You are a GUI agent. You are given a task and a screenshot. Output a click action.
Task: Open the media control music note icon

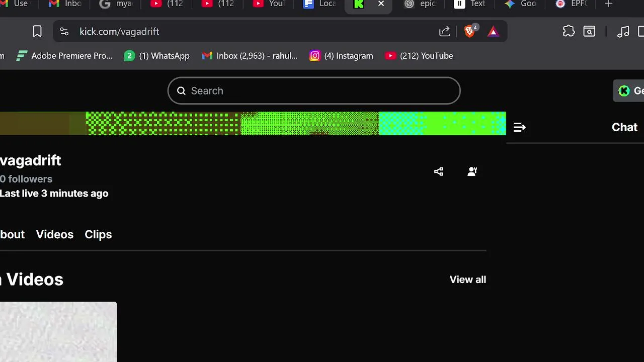tap(623, 32)
